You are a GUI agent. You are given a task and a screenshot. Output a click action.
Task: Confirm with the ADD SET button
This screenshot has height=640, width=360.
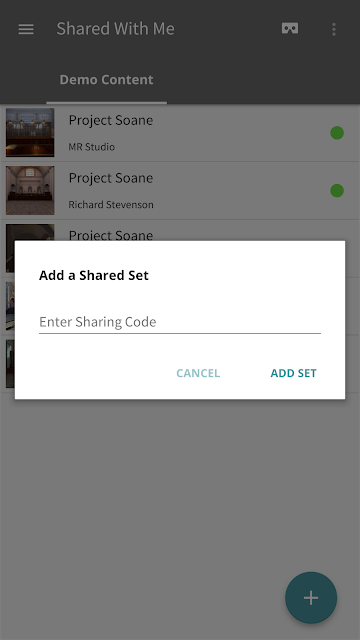(293, 373)
